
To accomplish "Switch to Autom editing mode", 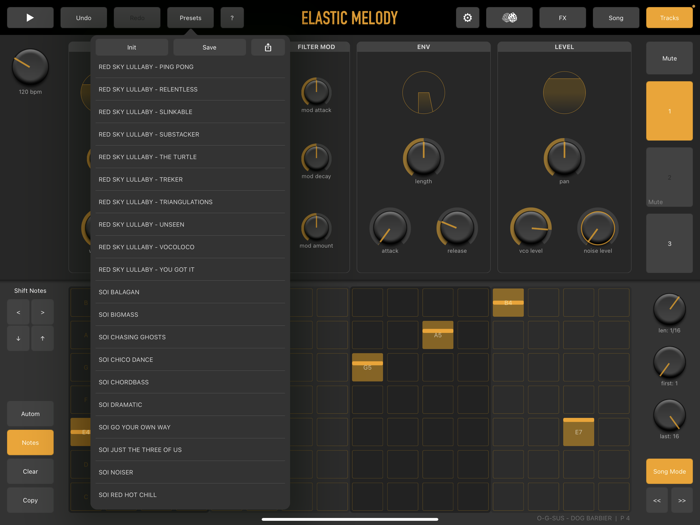I will click(x=30, y=414).
